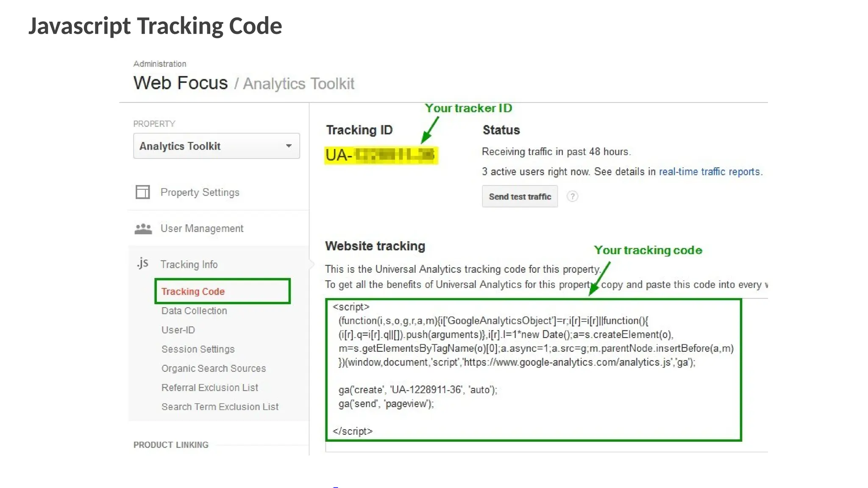This screenshot has height=488, width=868.
Task: Follow the real-time traffic reports link
Action: click(710, 172)
